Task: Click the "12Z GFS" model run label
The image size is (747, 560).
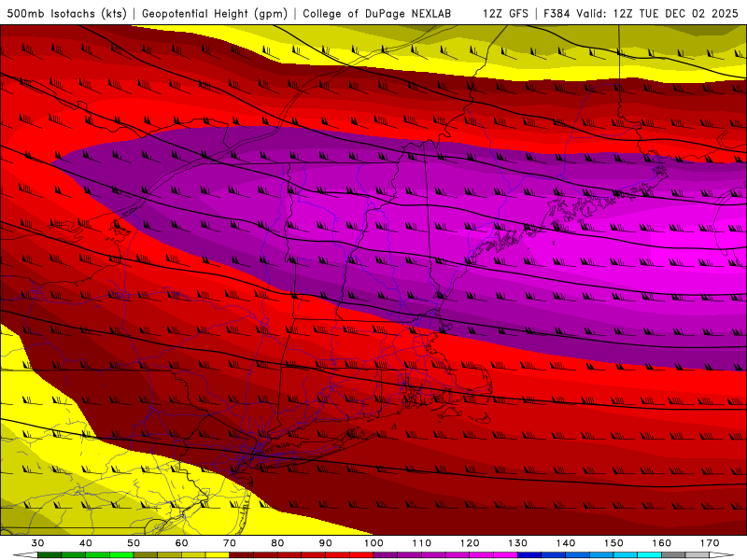Action: [505, 13]
